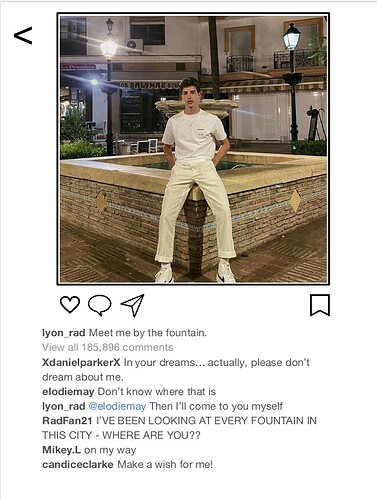Visit XdanielparkerX commenter profile
The width and height of the screenshot is (377, 500).
81,362
